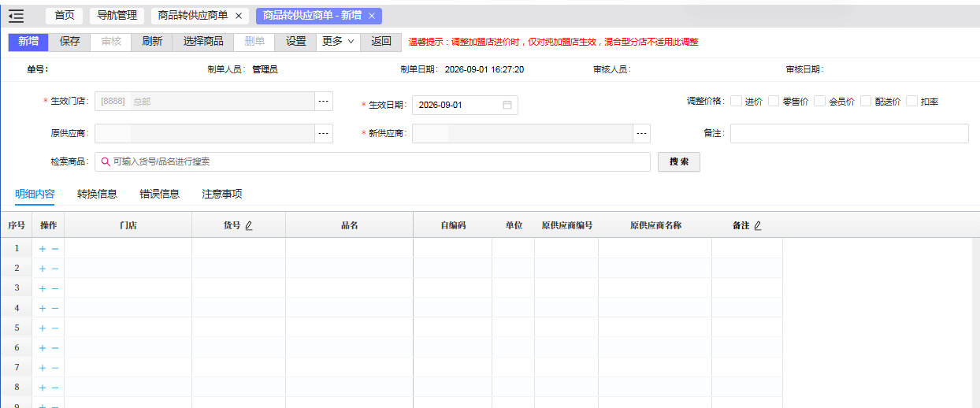
Task: Open the 原供应商 picker ellipsis
Action: pyautogui.click(x=324, y=134)
